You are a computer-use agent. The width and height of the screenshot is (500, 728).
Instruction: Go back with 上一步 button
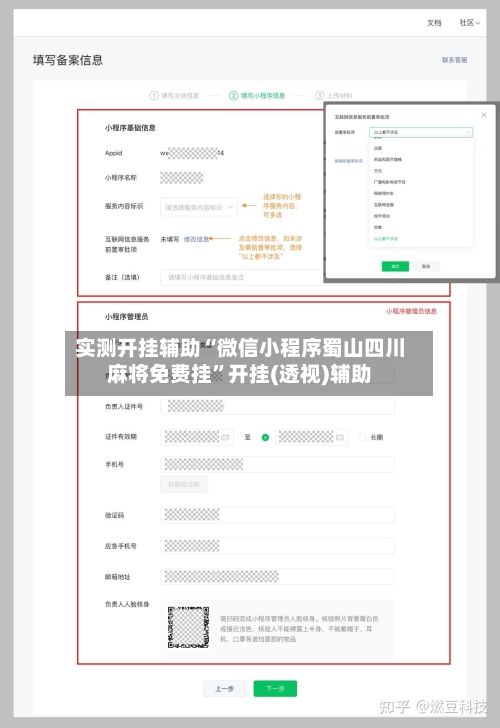pos(225,689)
